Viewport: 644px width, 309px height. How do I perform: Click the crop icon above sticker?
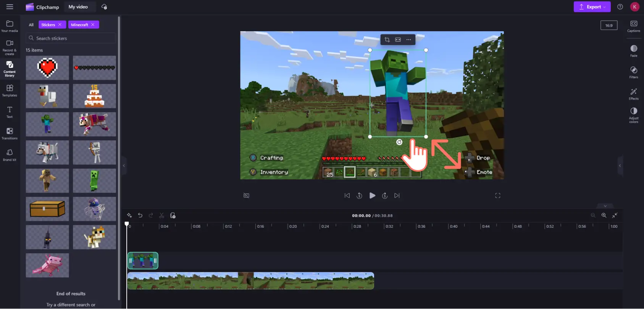point(387,40)
